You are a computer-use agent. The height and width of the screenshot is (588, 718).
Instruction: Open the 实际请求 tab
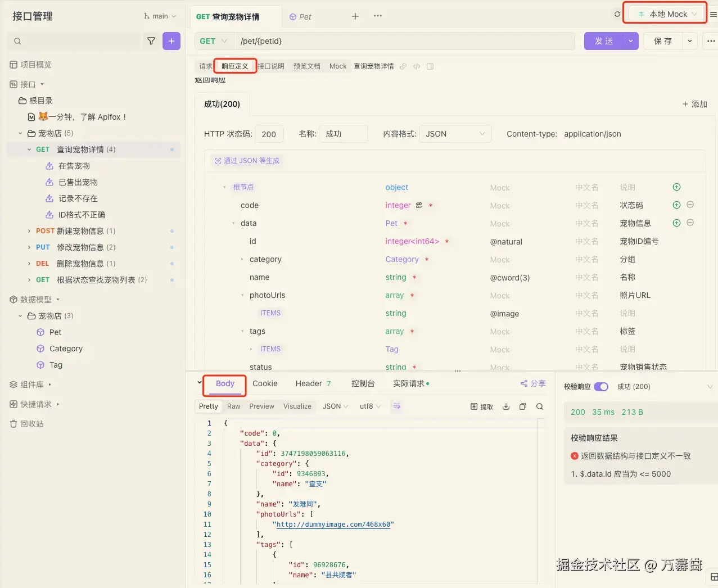(x=410, y=383)
